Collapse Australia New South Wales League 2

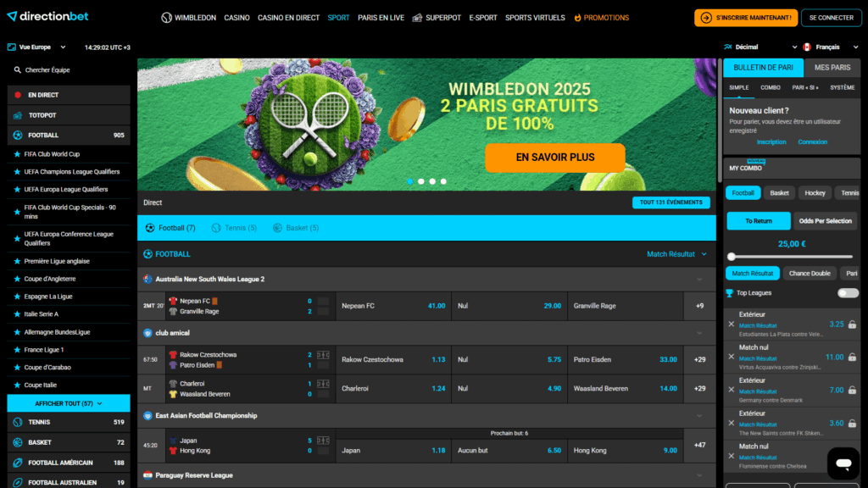pyautogui.click(x=699, y=280)
